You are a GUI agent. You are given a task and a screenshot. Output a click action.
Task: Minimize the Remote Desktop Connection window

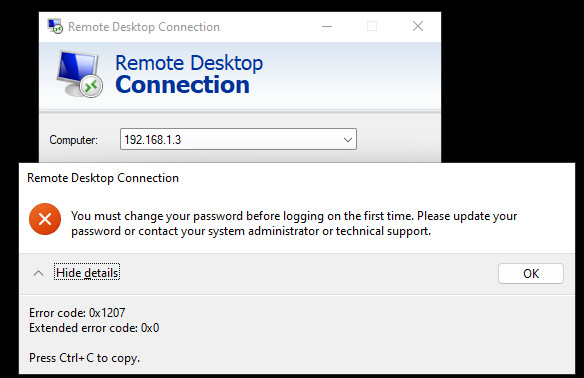[327, 26]
